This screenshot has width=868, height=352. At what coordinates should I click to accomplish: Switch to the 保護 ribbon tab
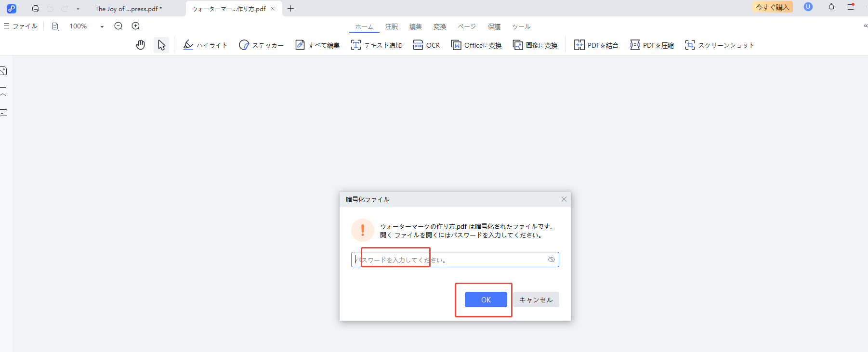tap(494, 26)
